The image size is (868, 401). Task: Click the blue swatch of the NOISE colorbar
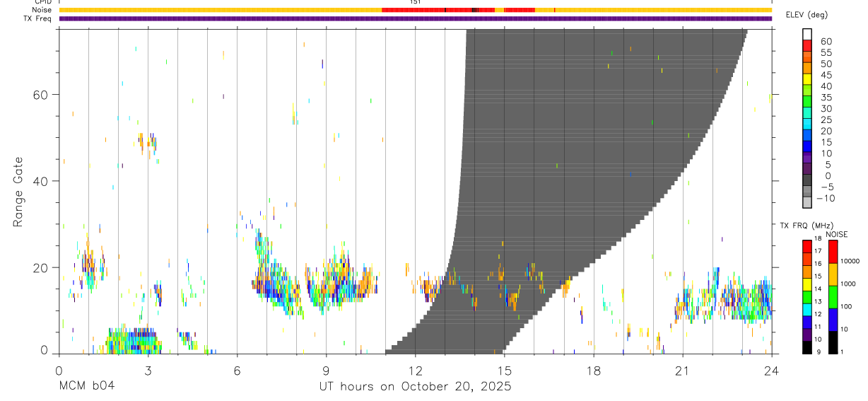833,319
